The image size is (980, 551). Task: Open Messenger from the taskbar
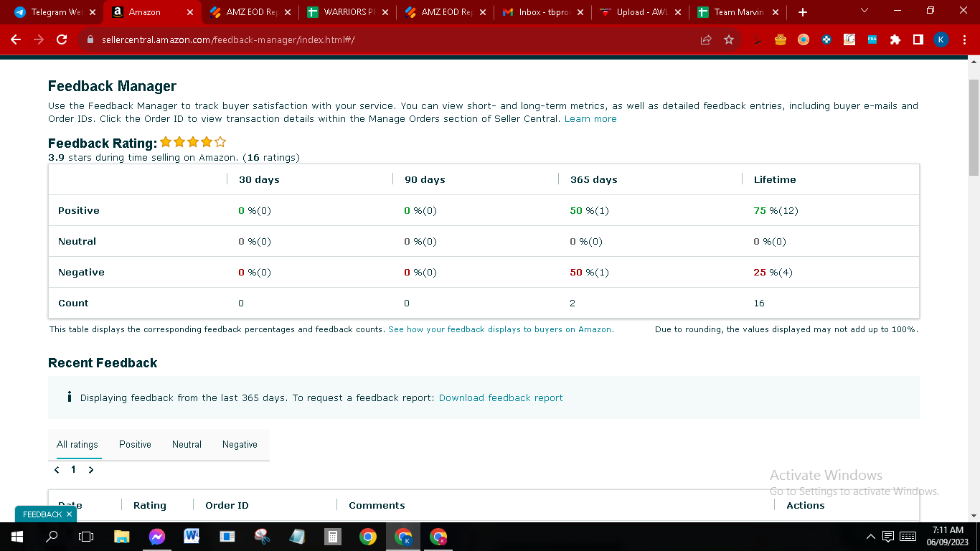click(156, 537)
